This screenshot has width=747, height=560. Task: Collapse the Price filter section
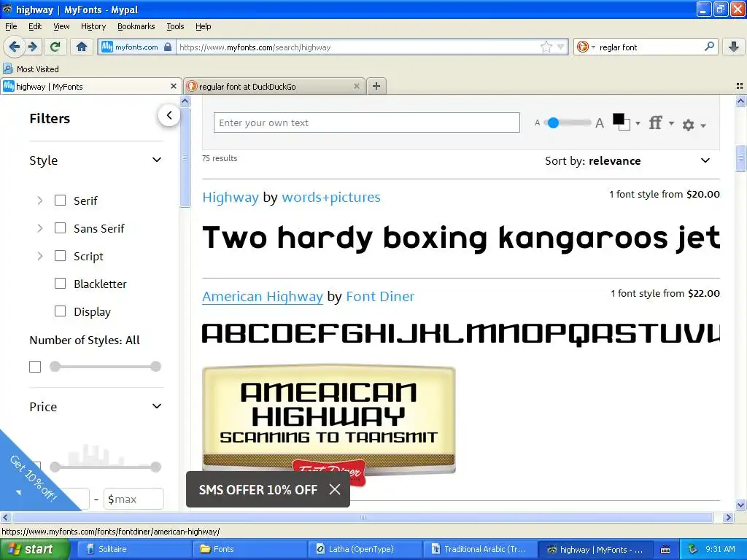coord(157,406)
